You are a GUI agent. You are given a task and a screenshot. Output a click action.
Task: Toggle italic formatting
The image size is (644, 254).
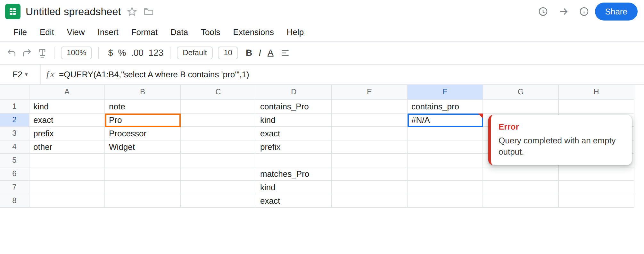tap(260, 53)
